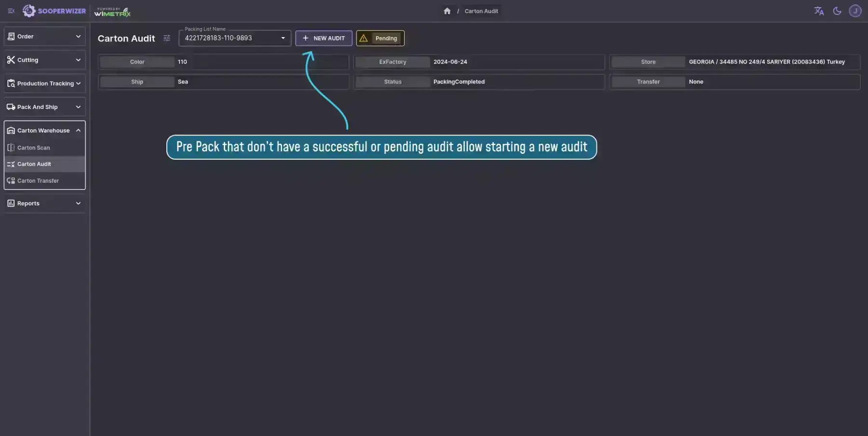The height and width of the screenshot is (436, 868).
Task: Click the SooperWizer logo
Action: [x=54, y=11]
